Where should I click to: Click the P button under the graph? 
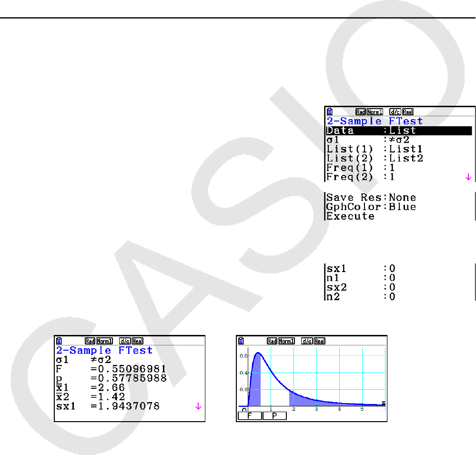(274, 416)
